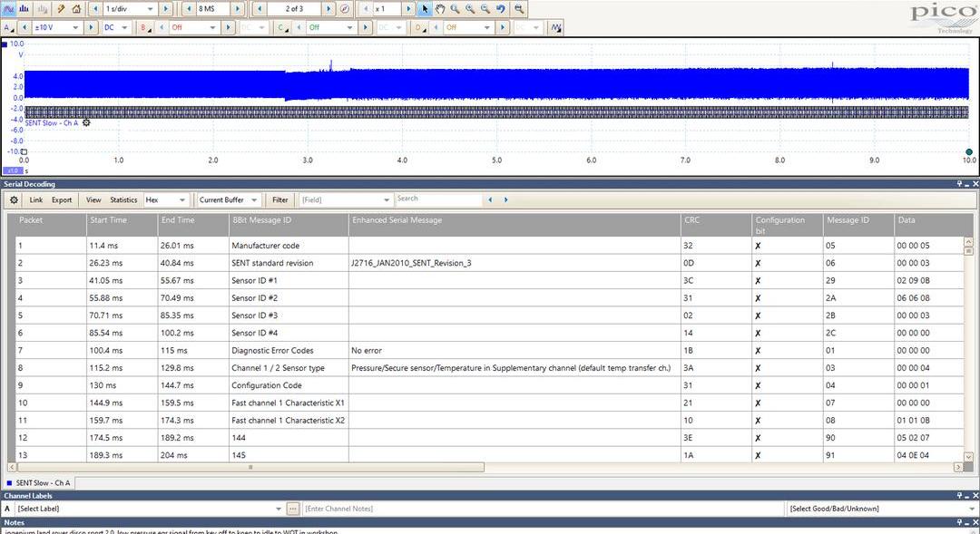Select the arrow selection tool
980x534 pixels.
[x=425, y=9]
